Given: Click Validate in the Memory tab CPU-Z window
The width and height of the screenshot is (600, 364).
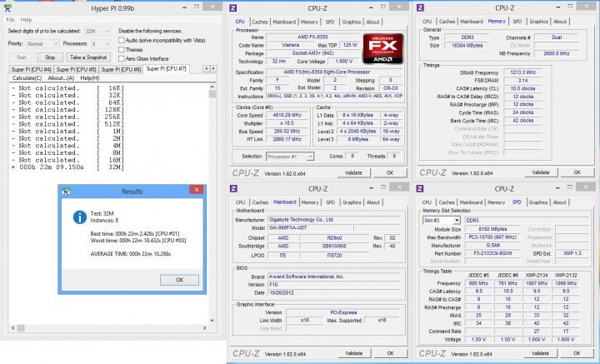Looking at the screenshot, I should 541,172.
